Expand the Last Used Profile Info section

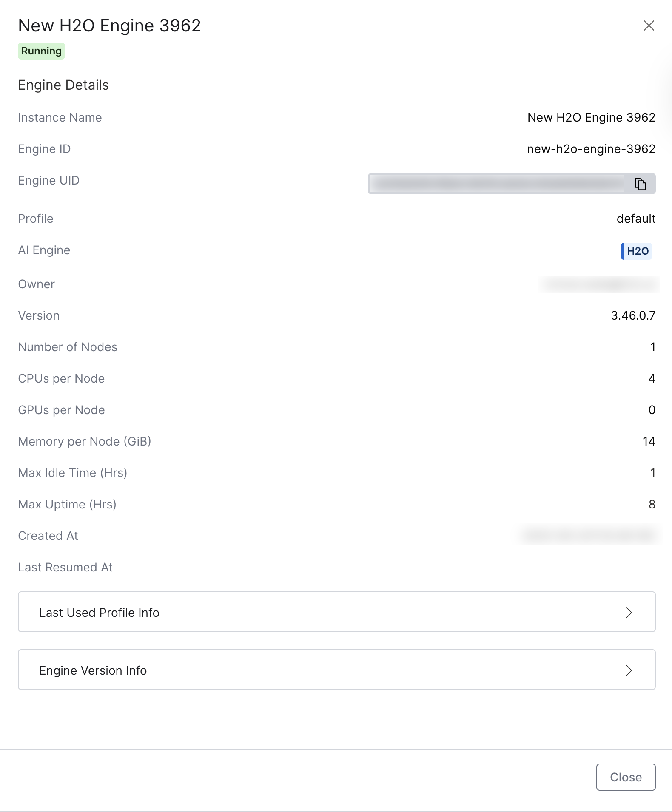336,612
